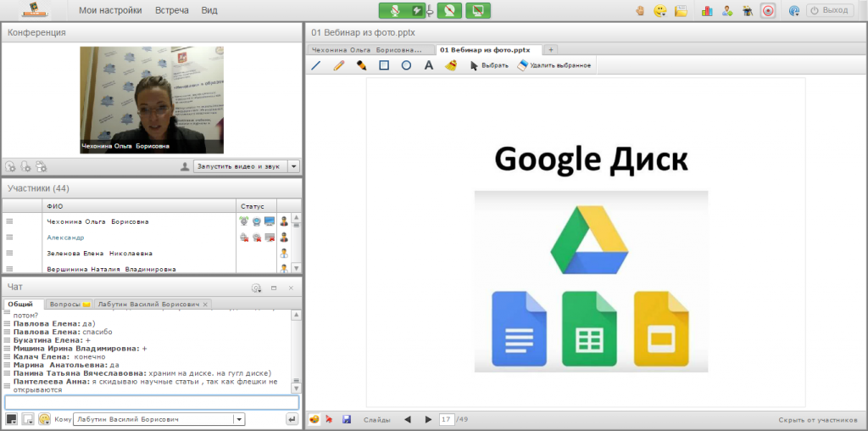Select participant Александр in the list
The height and width of the screenshot is (431, 868).
65,237
